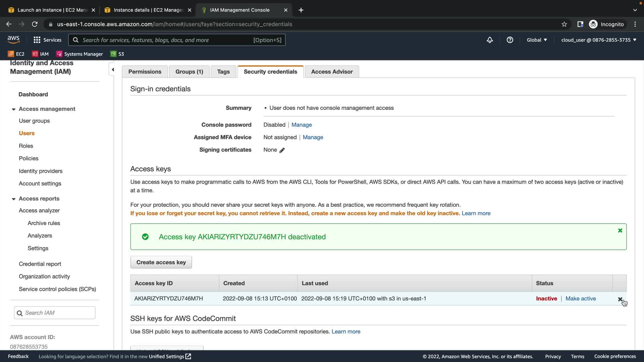Click the Create access key button
644x362 pixels.
coord(161,262)
